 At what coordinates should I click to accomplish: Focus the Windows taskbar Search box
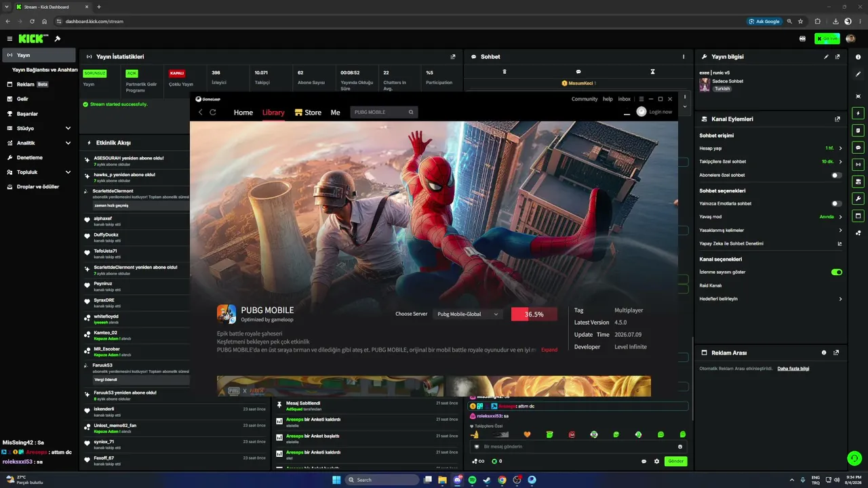(382, 480)
